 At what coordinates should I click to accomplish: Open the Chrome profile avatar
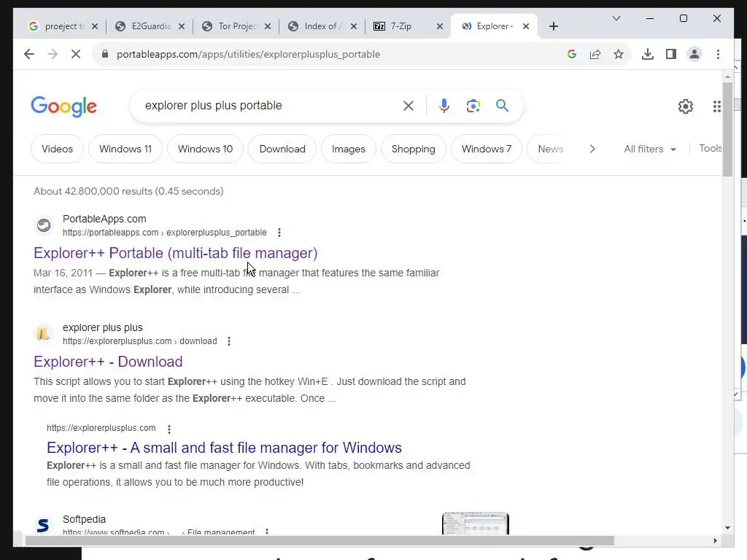pyautogui.click(x=694, y=54)
